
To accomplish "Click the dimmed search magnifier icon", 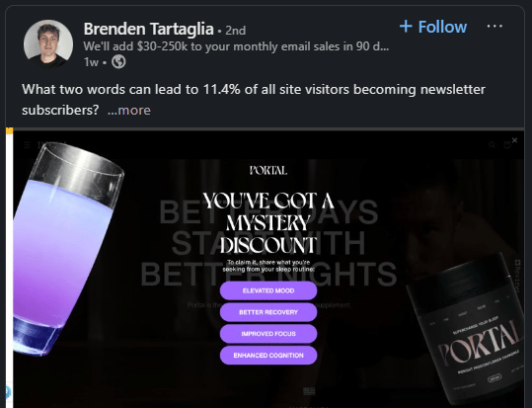I will pyautogui.click(x=492, y=145).
